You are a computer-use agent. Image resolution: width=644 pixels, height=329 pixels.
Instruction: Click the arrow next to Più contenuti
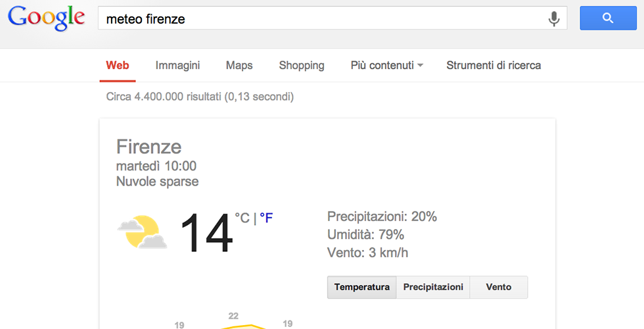click(421, 66)
